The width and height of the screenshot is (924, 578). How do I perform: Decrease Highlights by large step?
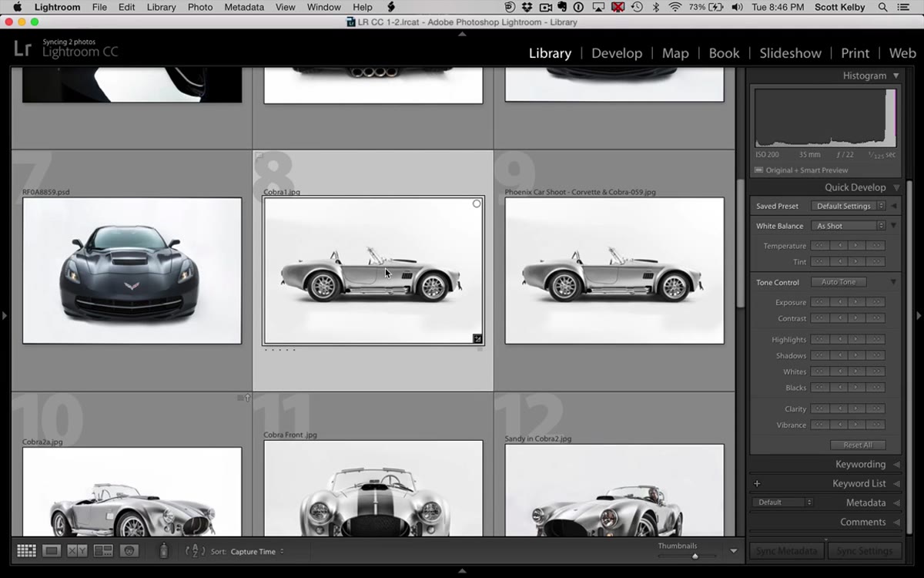[x=819, y=339]
